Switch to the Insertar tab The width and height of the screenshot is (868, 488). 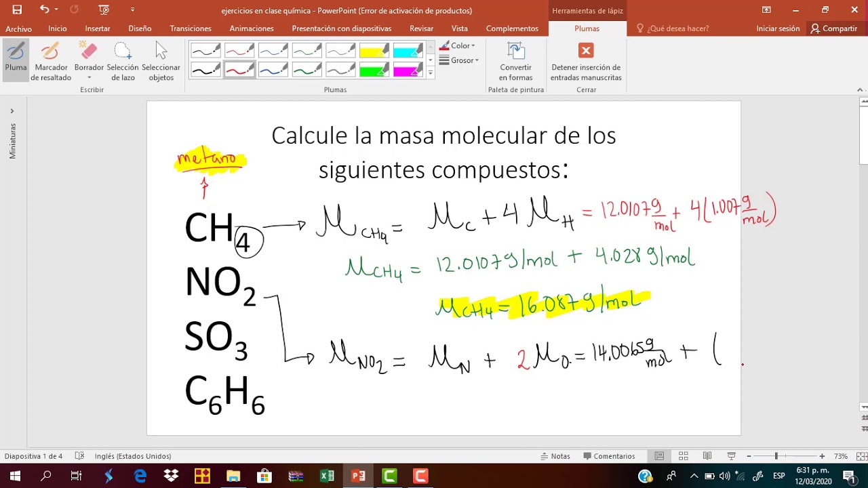[98, 28]
